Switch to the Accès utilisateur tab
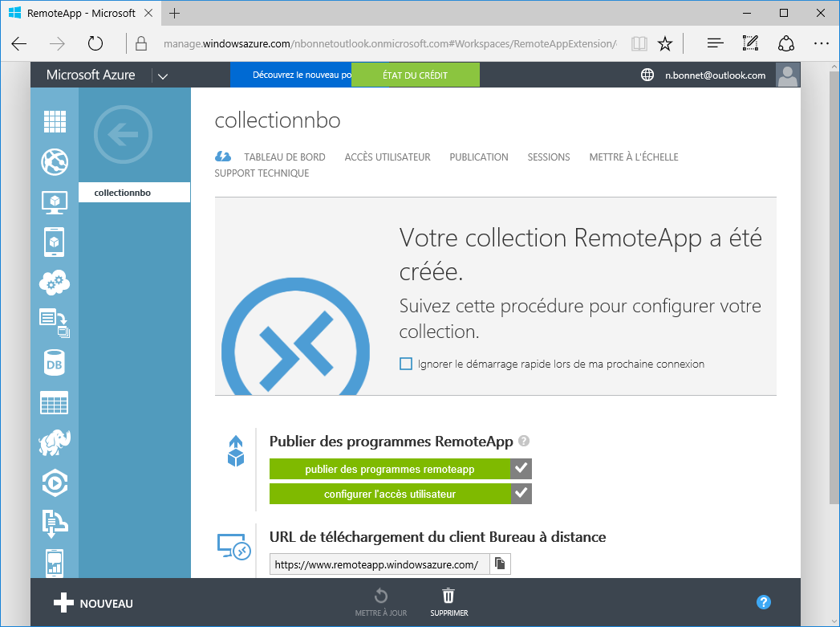Viewport: 840px width, 627px height. 388,157
